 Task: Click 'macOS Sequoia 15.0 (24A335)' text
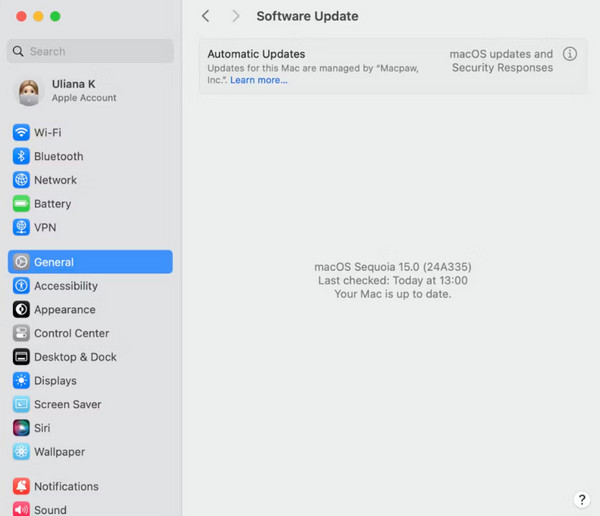point(393,267)
